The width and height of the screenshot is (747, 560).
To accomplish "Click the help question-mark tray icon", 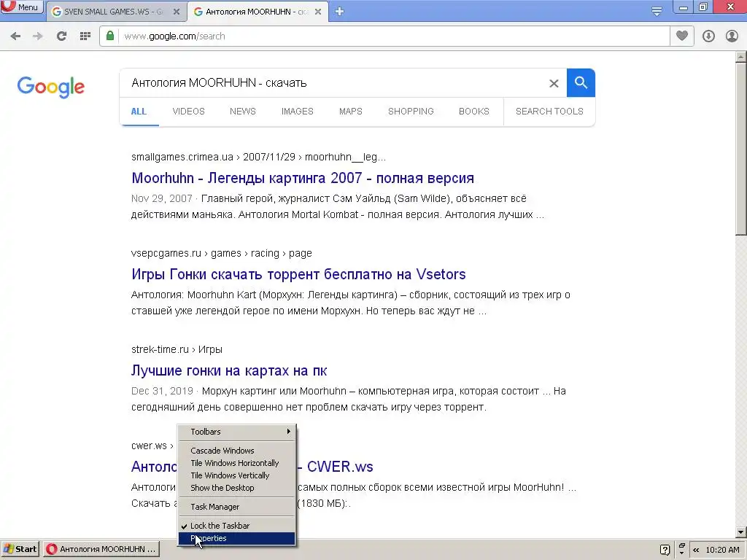I will click(x=665, y=550).
